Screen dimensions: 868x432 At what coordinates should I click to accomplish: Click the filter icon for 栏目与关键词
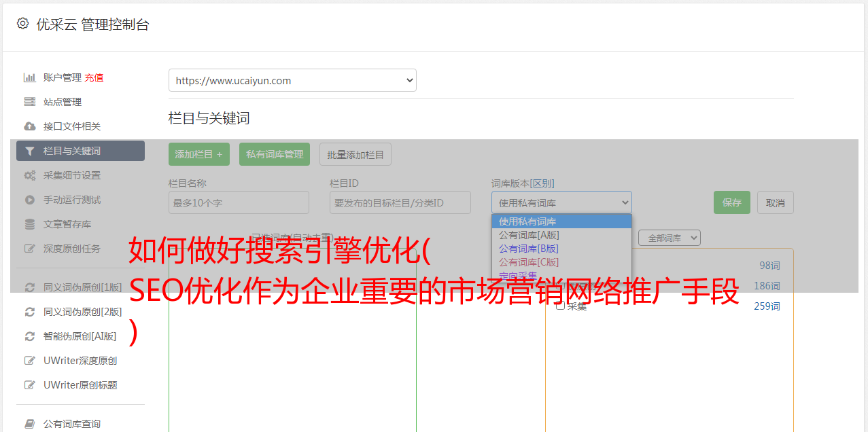point(29,151)
